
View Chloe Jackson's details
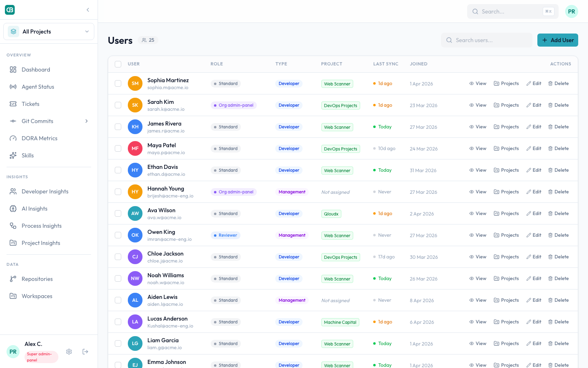478,257
